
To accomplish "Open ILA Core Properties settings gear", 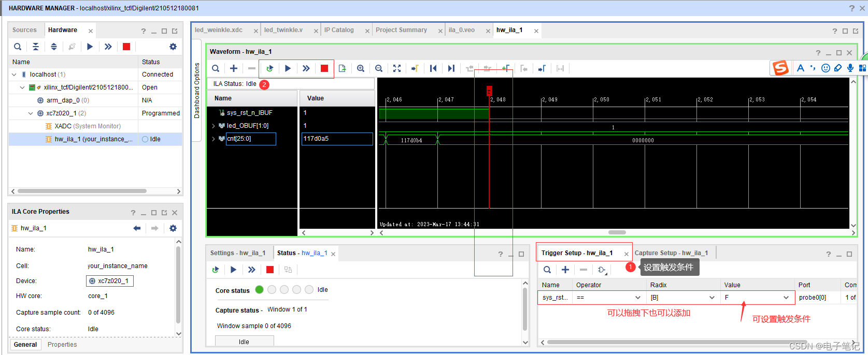I will click(x=173, y=228).
